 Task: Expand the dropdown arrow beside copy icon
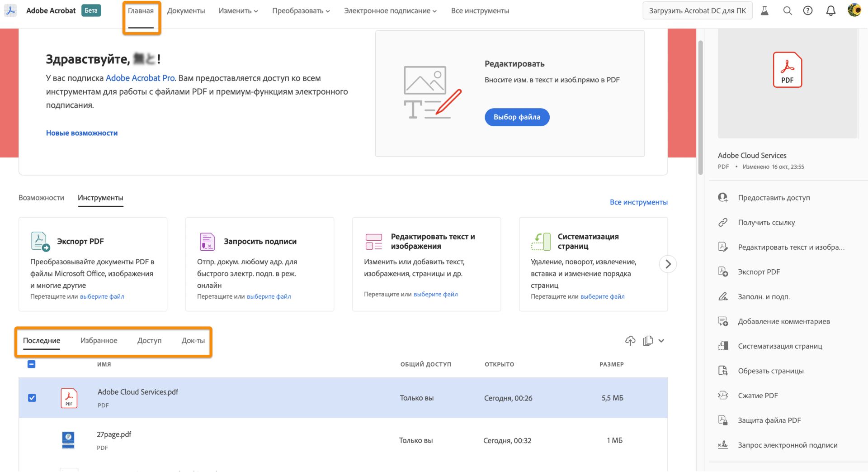point(661,341)
